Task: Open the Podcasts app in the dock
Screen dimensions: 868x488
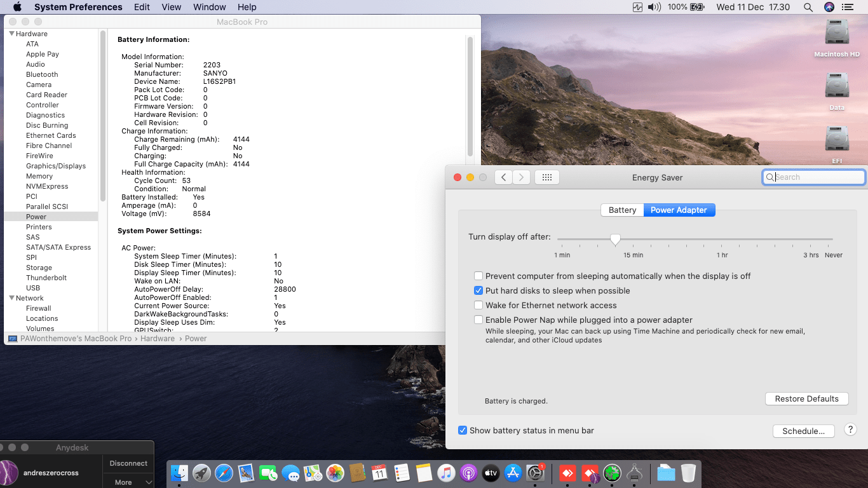Action: (468, 473)
